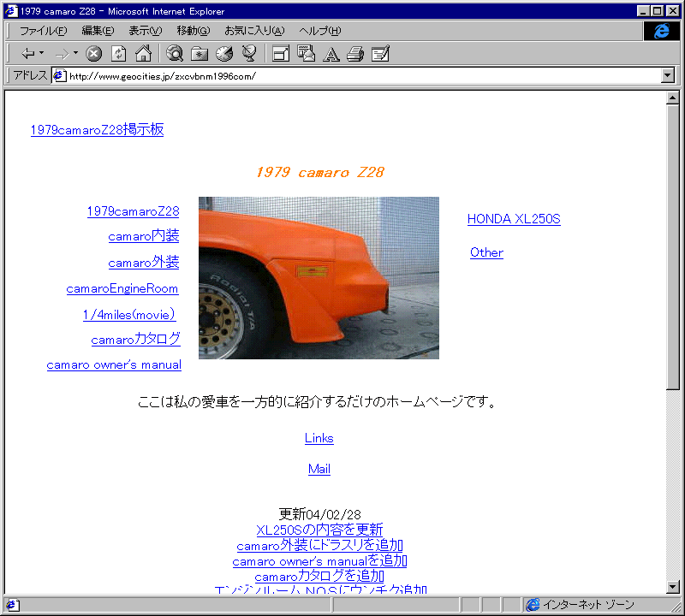Screen dimensions: 685x616
Task: Refresh the page with the Refresh icon
Action: (x=118, y=54)
